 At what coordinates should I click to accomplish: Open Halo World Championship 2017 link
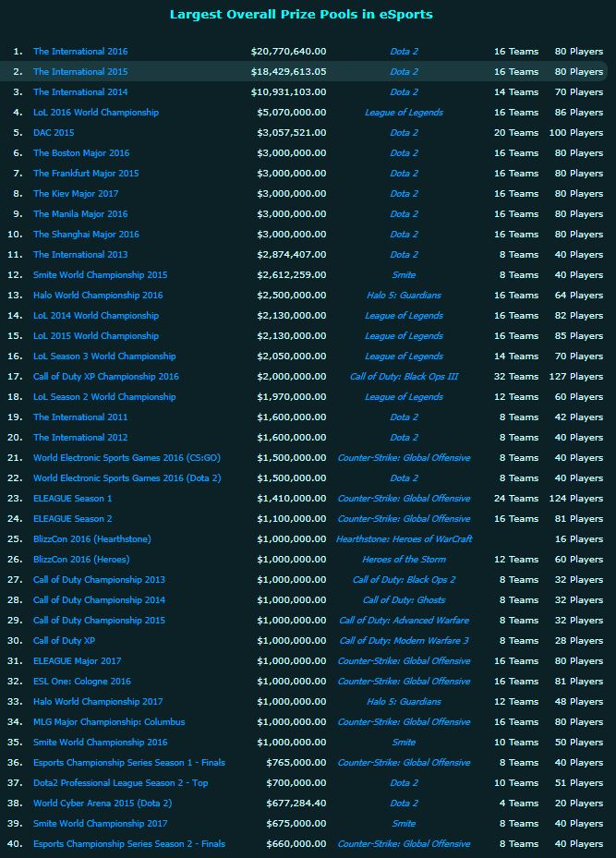pyautogui.click(x=98, y=702)
